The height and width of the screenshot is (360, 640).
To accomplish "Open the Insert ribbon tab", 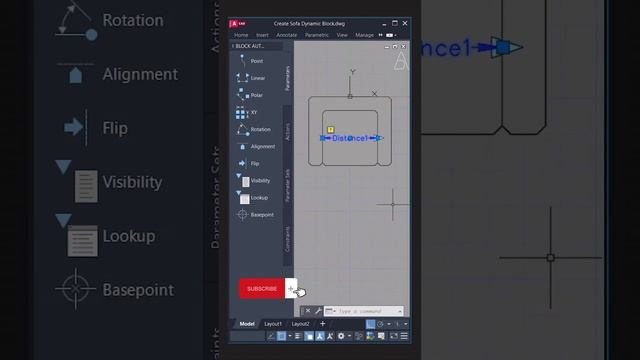I will pyautogui.click(x=262, y=35).
